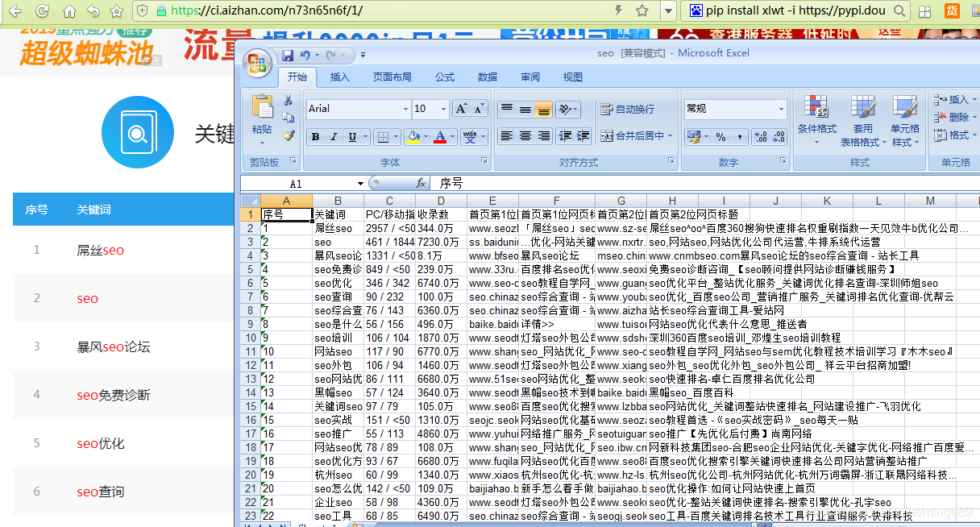Toggle bottom align for cell text

(543, 109)
